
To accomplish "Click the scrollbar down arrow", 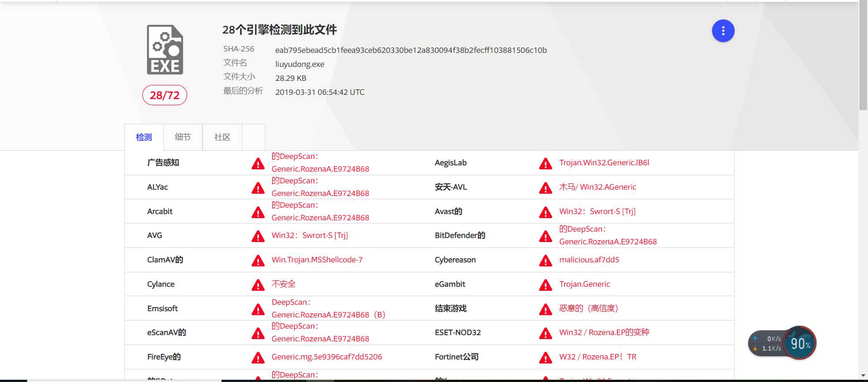I will tap(863, 375).
